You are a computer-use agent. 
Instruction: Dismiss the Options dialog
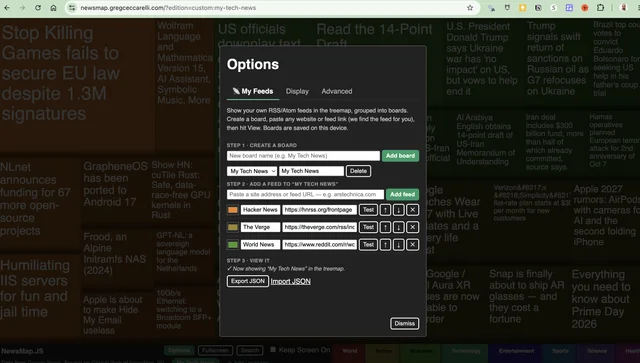tap(404, 323)
